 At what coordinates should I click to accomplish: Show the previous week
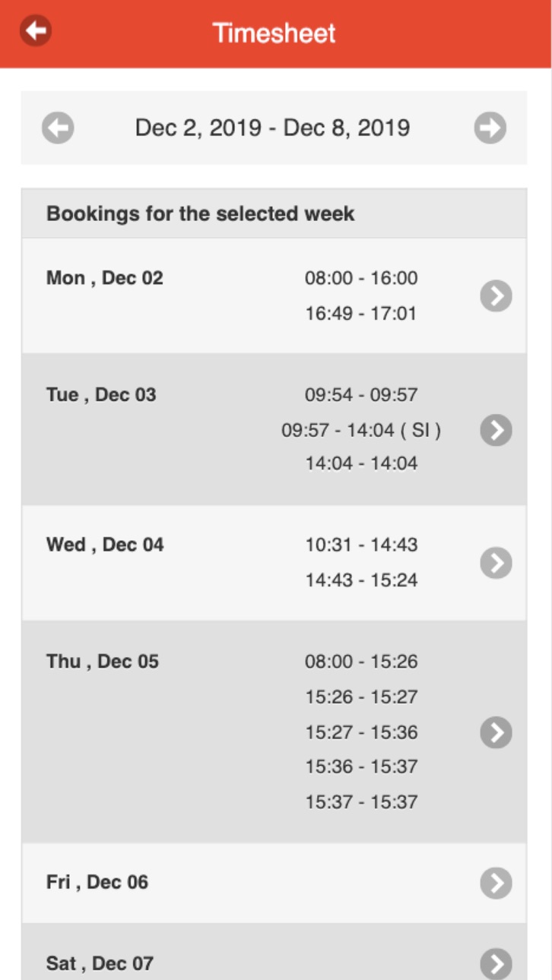(x=58, y=128)
